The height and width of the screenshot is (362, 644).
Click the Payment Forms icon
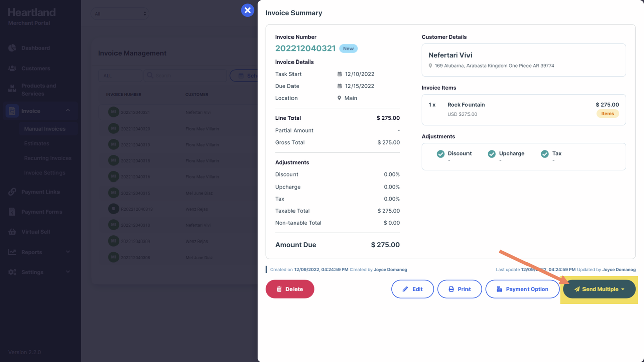[12, 212]
